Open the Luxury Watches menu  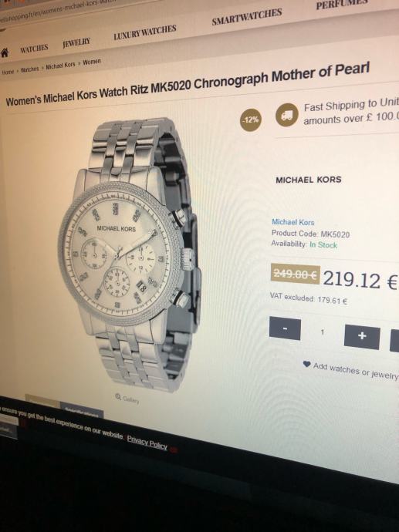(145, 32)
